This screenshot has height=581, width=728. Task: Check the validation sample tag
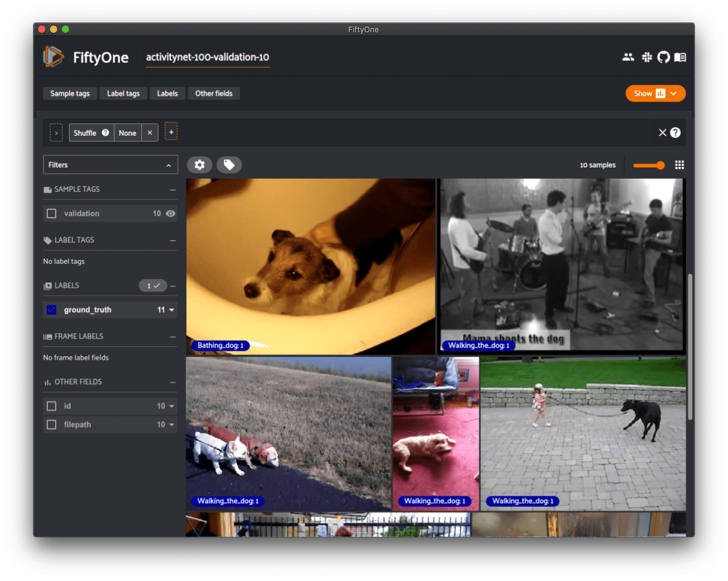click(x=52, y=214)
